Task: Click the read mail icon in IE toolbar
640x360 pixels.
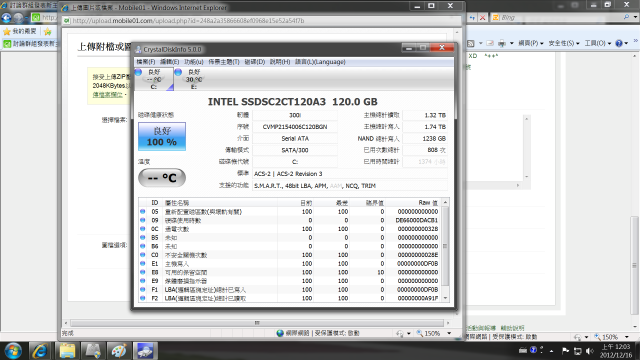Action: (x=490, y=43)
